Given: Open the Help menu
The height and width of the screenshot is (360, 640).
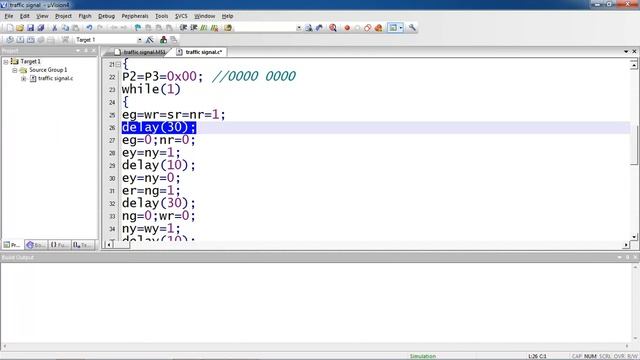Looking at the screenshot, I should tap(227, 16).
